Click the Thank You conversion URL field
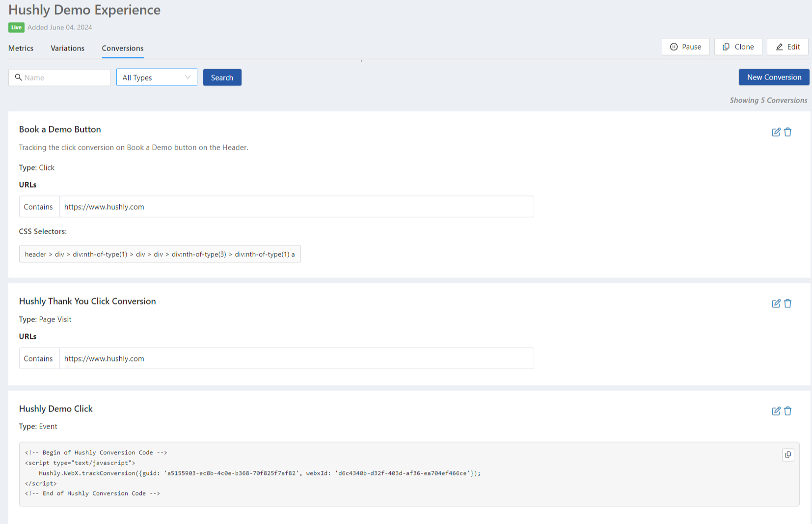This screenshot has height=524, width=812. point(297,359)
